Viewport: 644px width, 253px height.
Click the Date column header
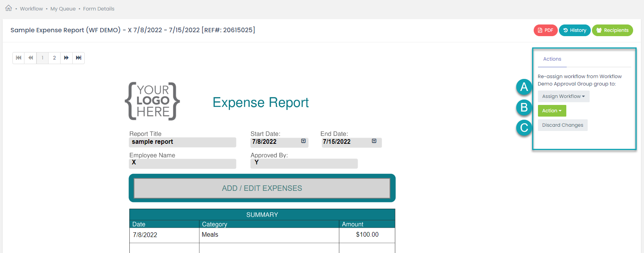tap(164, 224)
